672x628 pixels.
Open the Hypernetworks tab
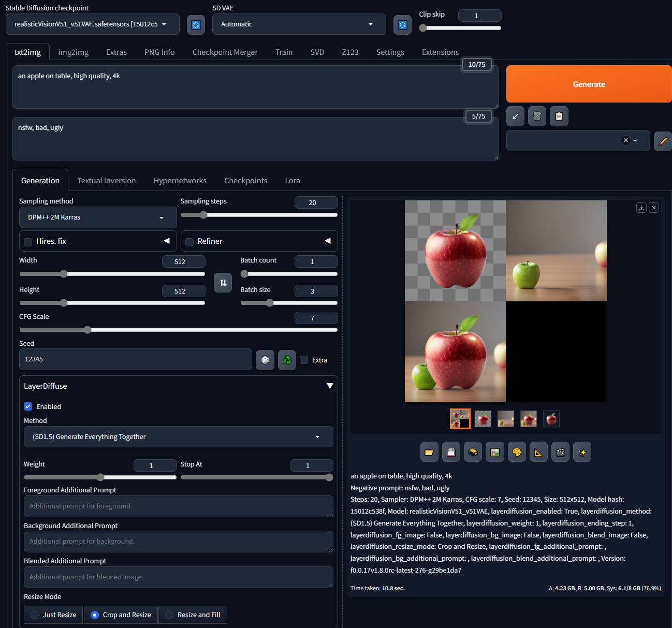(180, 181)
